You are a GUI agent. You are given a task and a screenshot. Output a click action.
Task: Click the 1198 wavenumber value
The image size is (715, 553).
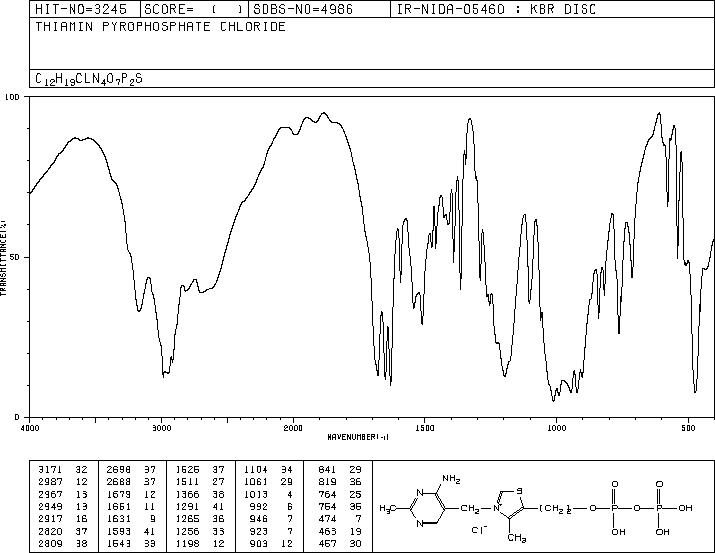click(x=188, y=543)
